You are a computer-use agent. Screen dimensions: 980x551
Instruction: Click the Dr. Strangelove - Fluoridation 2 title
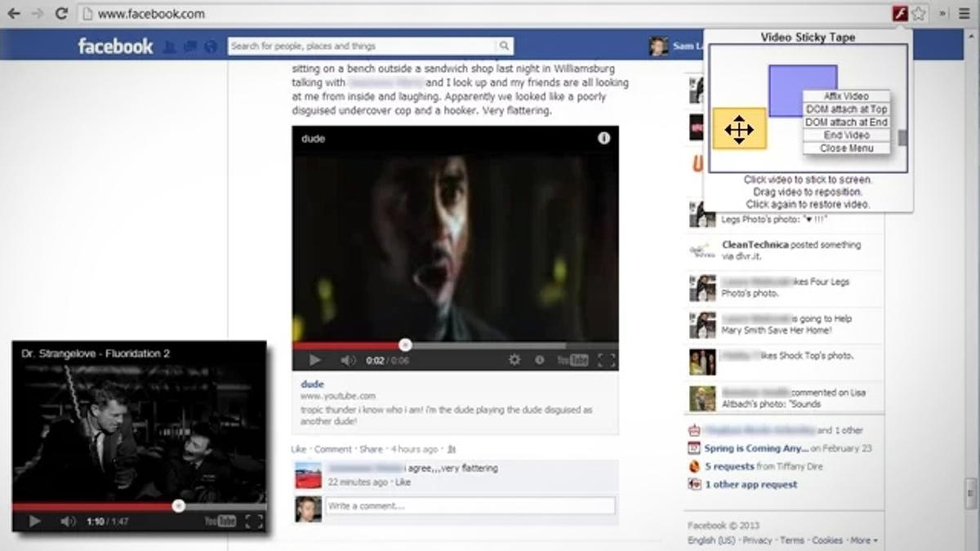[96, 353]
